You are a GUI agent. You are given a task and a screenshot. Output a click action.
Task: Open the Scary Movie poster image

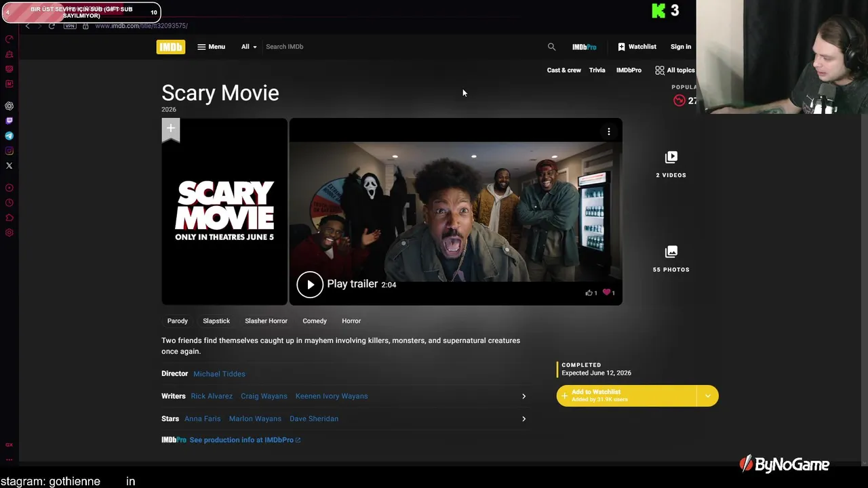(224, 211)
